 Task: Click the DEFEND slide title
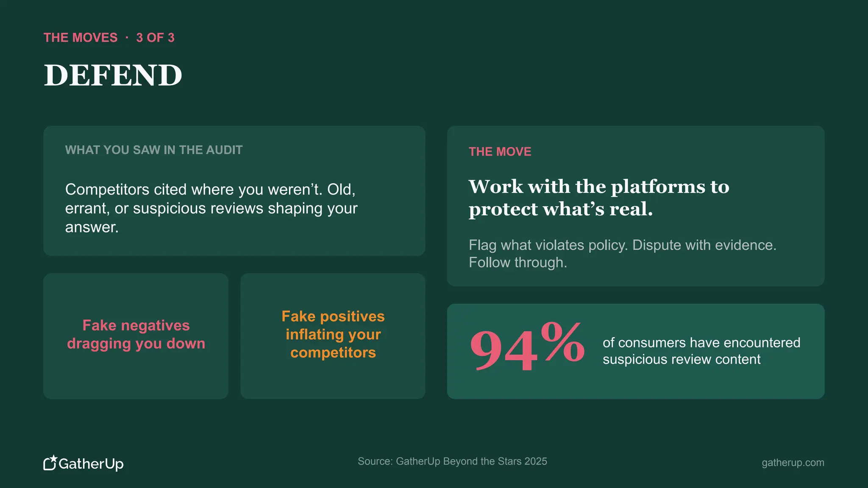click(x=113, y=75)
